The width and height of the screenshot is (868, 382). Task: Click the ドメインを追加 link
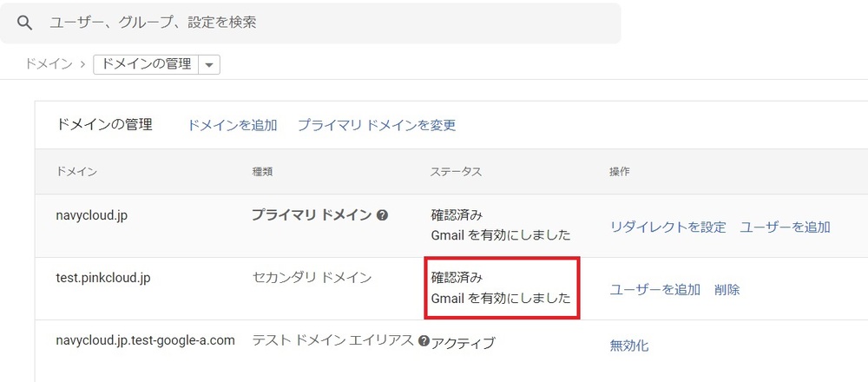232,125
